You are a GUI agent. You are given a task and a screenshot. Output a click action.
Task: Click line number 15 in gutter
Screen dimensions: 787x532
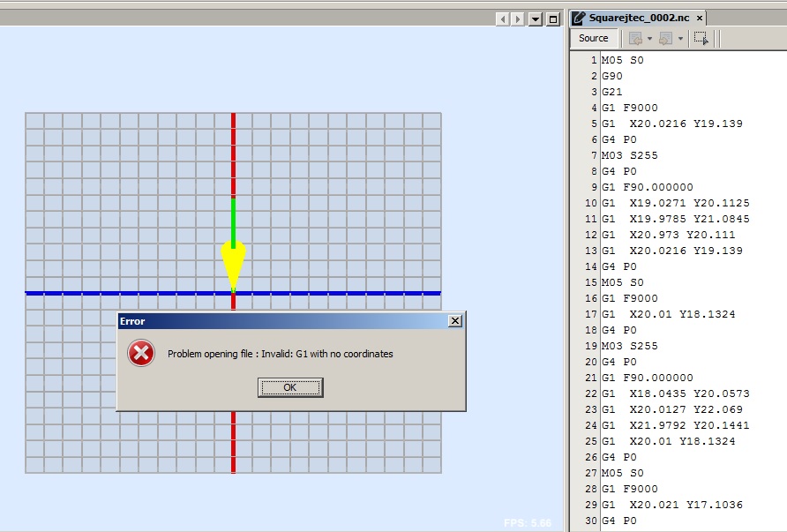coord(591,282)
